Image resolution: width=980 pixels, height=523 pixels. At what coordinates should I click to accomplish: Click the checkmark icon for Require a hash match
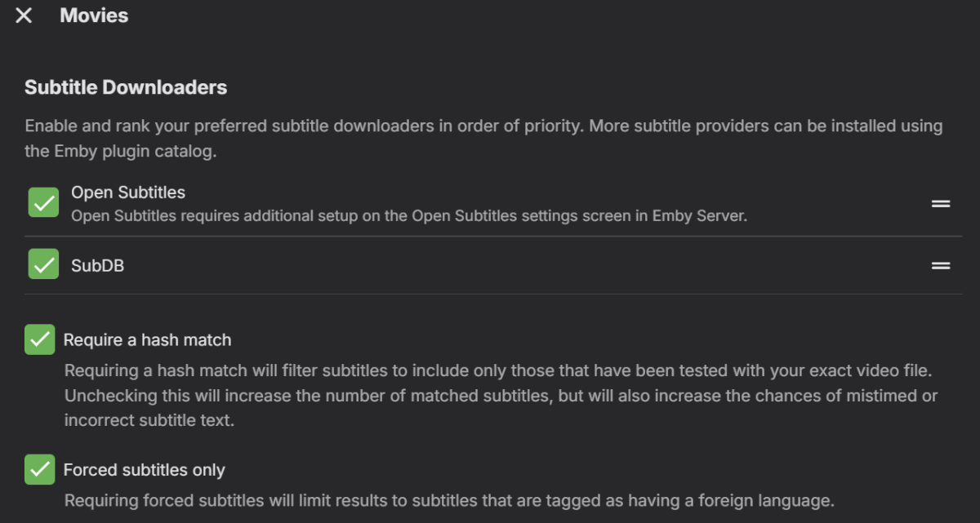pyautogui.click(x=39, y=339)
